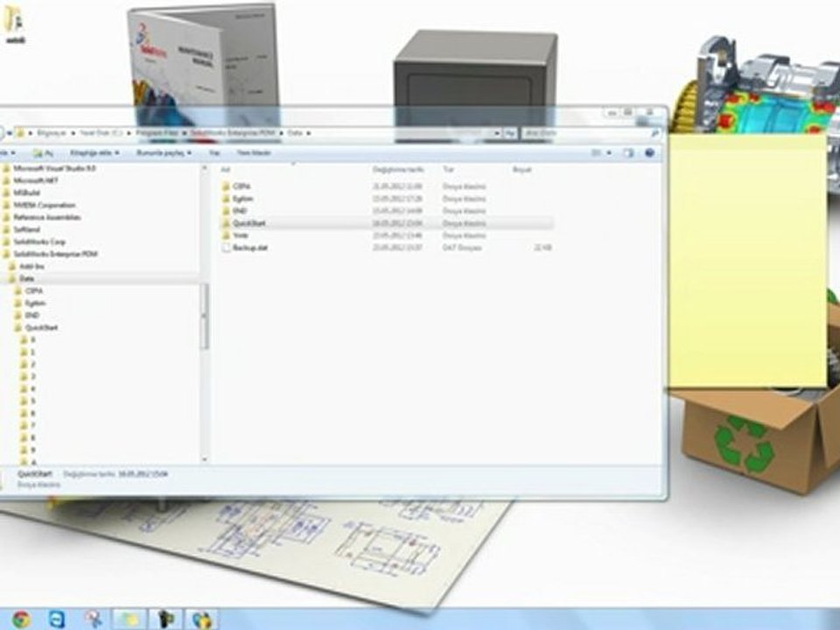
Task: Select Microsoft Visual Studio folder in tree
Action: pos(54,168)
